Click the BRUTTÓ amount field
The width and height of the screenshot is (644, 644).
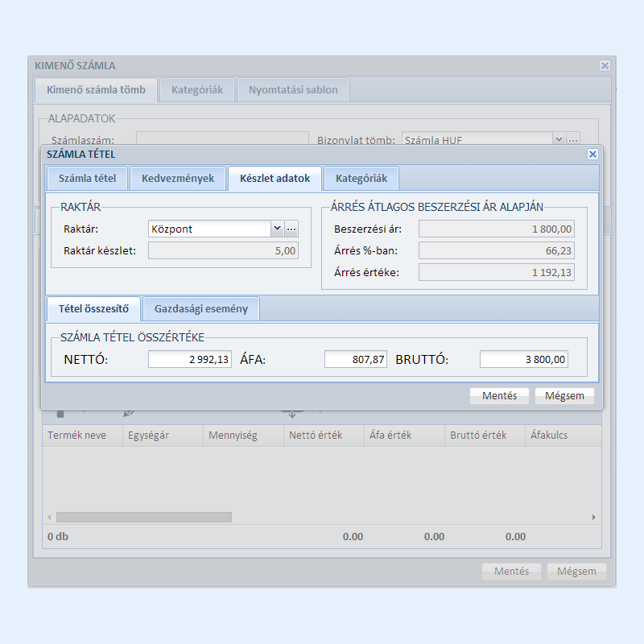523,359
